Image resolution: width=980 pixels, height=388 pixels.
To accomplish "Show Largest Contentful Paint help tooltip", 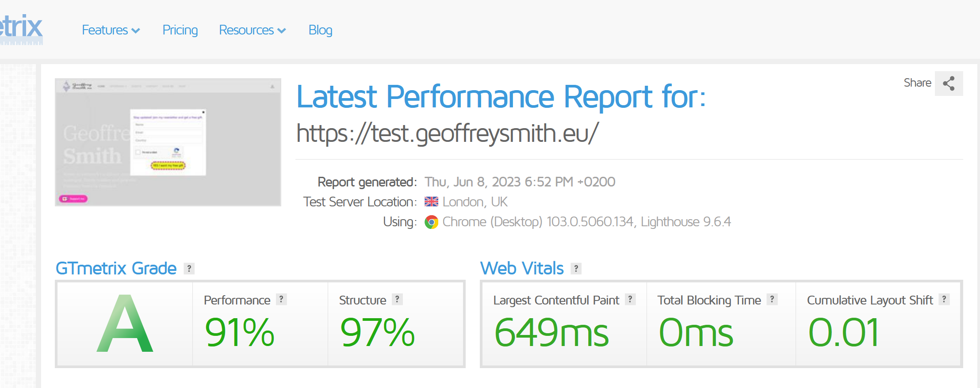I will point(630,299).
